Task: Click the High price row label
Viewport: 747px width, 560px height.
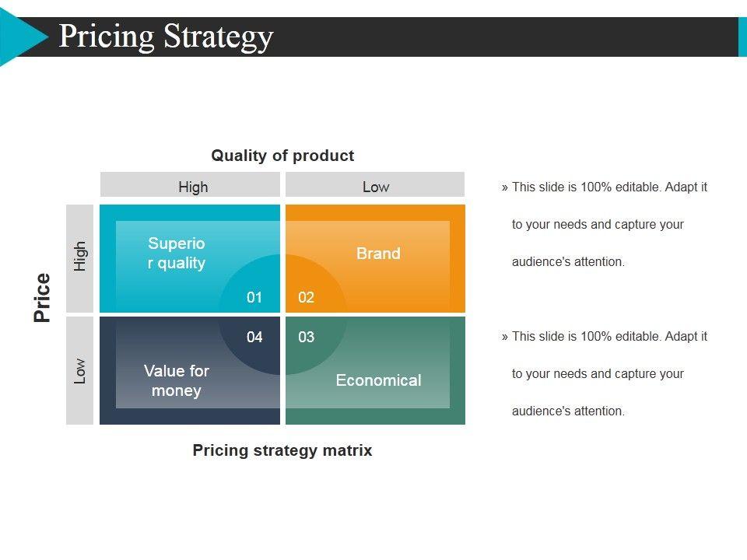Action: coord(80,257)
